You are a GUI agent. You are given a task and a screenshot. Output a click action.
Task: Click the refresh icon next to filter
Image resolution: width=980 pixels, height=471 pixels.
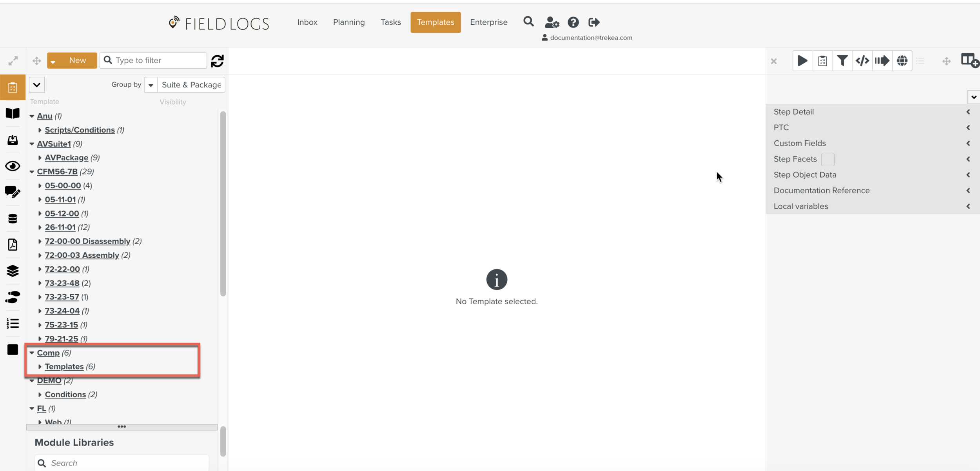point(217,61)
